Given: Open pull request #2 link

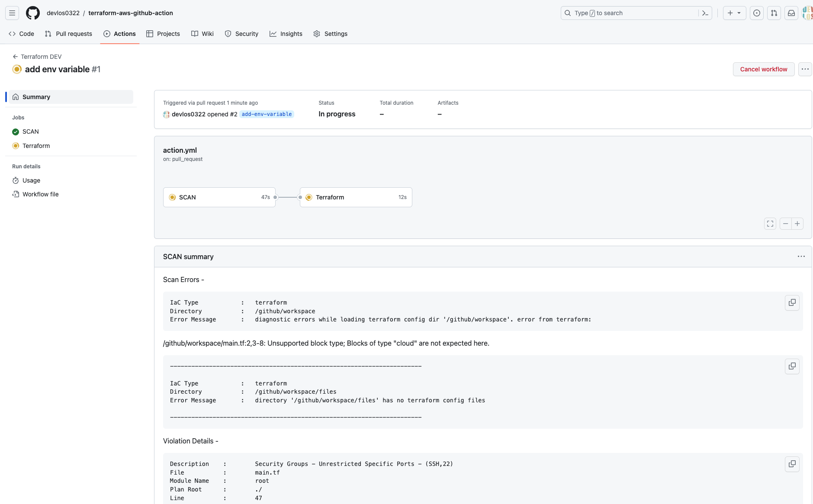Looking at the screenshot, I should tap(233, 114).
